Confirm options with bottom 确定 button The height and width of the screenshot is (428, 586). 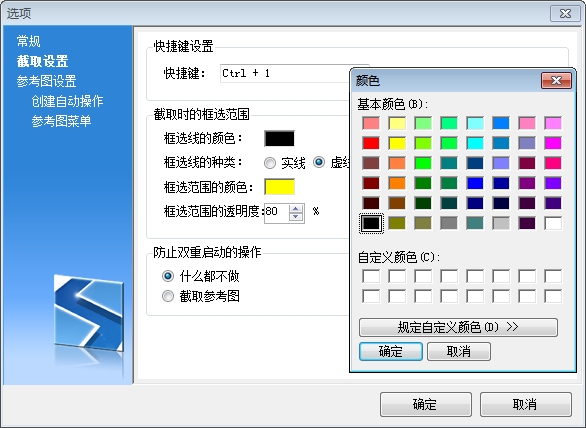coord(426,404)
